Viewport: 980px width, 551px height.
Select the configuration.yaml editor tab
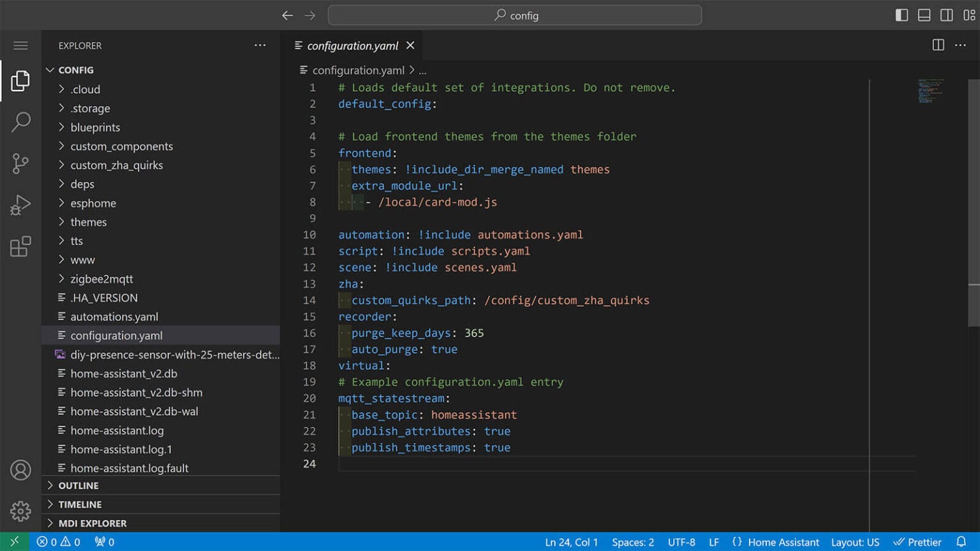352,45
